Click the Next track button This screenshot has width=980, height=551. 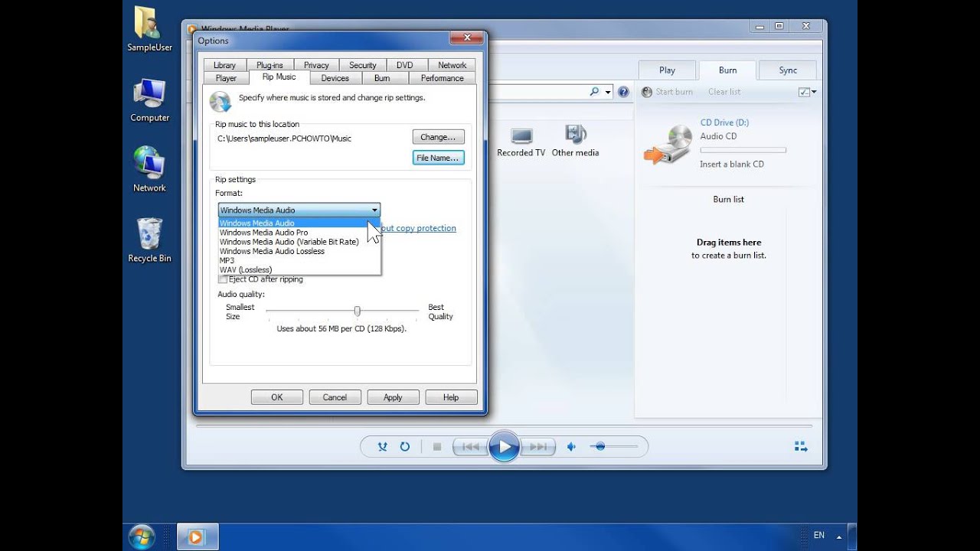tap(537, 447)
